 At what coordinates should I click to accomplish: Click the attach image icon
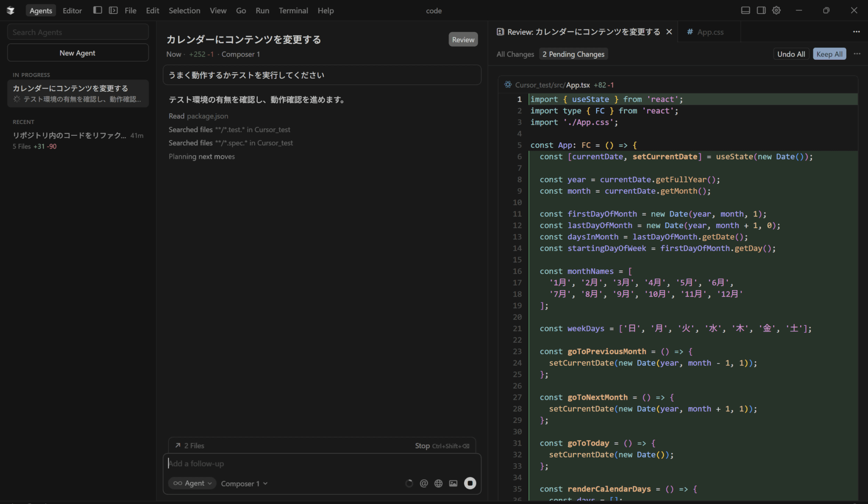453,483
